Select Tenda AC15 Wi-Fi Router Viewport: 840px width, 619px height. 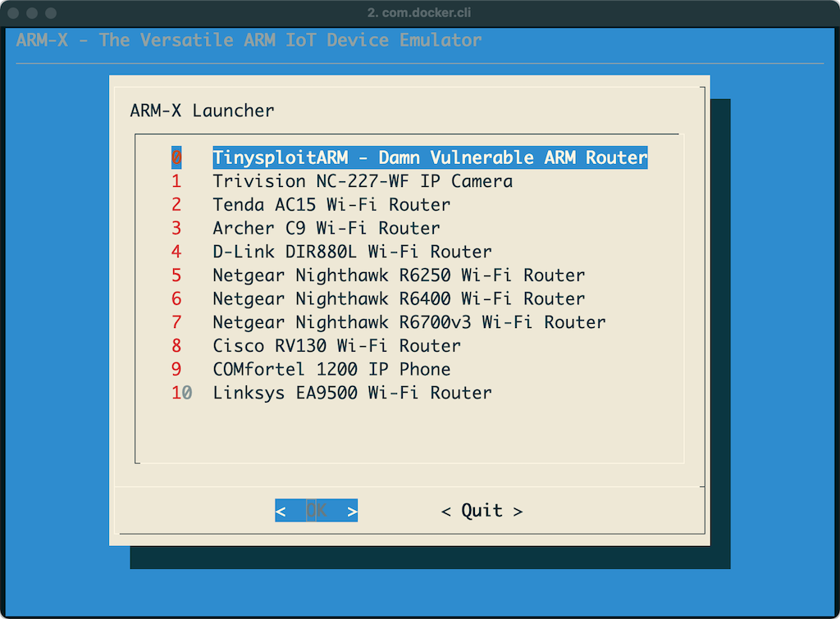pos(331,204)
